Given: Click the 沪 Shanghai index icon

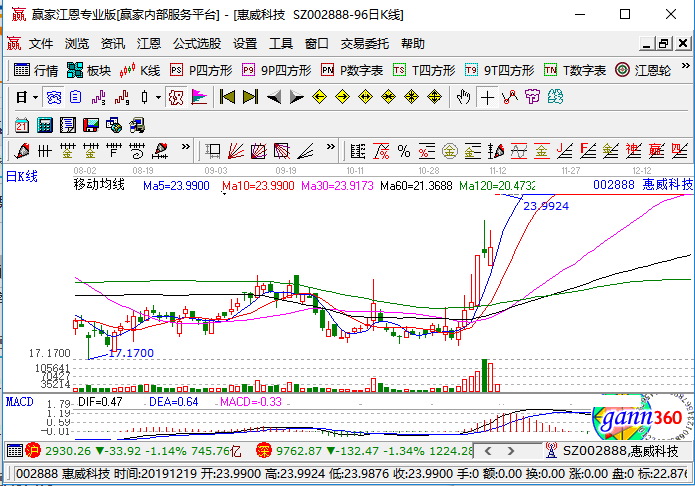Looking at the screenshot, I should pyautogui.click(x=33, y=451).
